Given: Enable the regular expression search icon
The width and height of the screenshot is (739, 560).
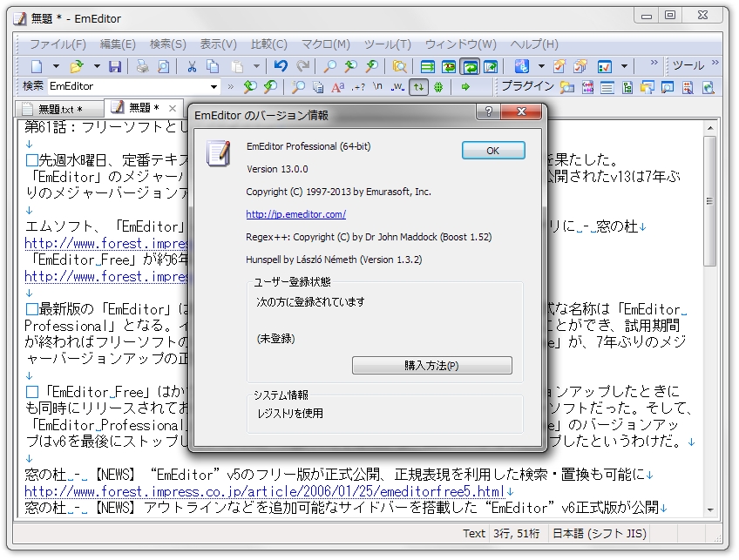Looking at the screenshot, I should click(357, 86).
